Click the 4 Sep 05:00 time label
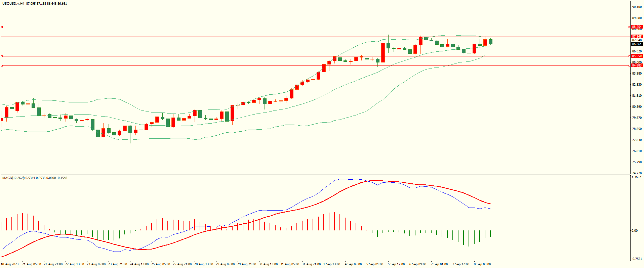The image size is (644, 268). [353, 264]
